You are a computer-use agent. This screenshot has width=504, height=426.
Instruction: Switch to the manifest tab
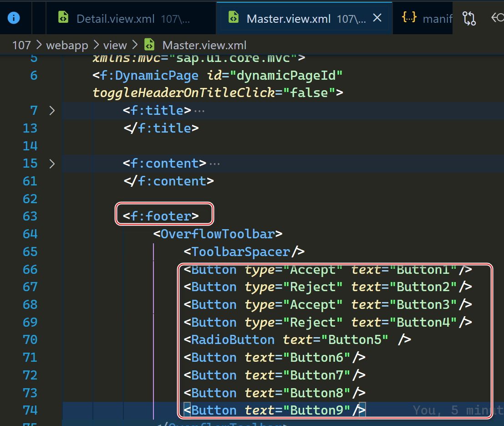[x=437, y=19]
